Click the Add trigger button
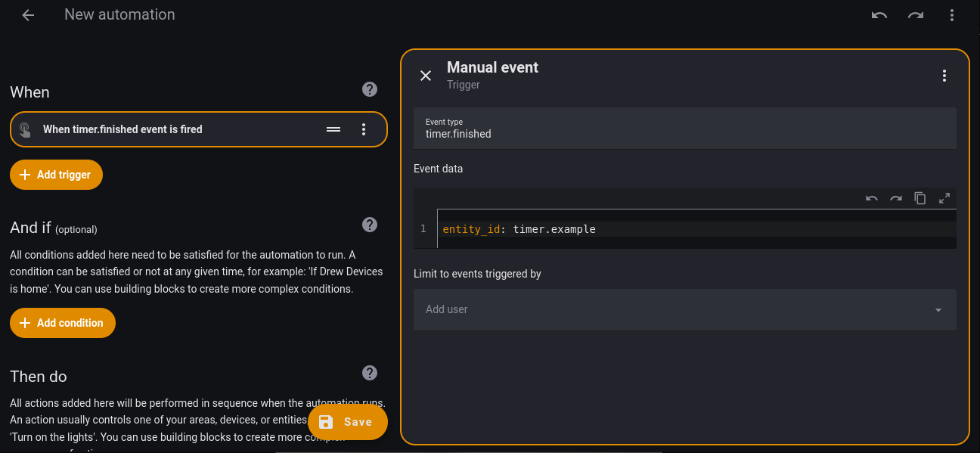This screenshot has height=453, width=980. coord(56,175)
